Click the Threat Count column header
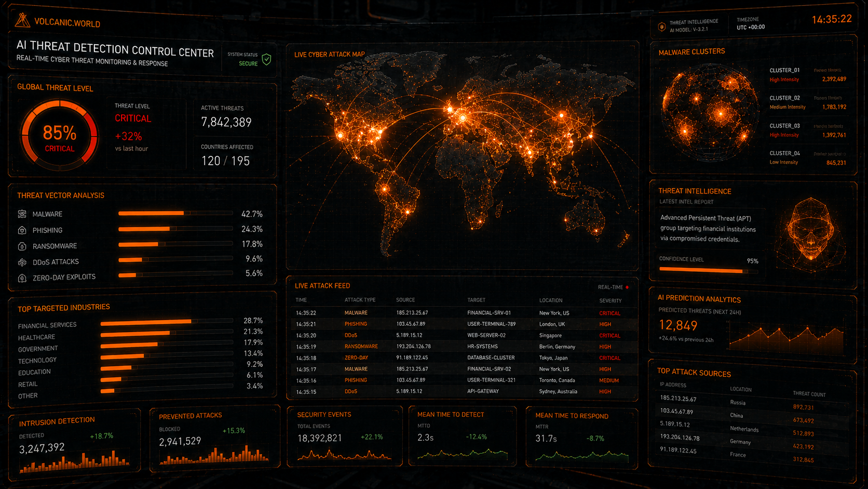868x489 pixels. tap(809, 394)
